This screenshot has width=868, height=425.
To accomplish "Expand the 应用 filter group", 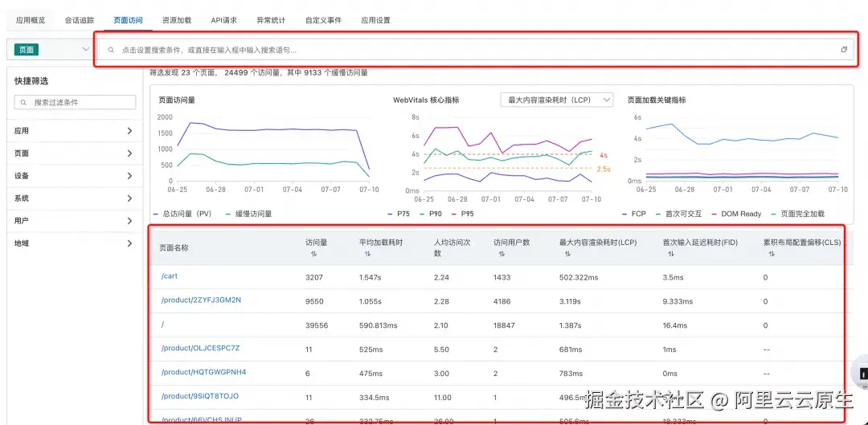I will coord(75,131).
